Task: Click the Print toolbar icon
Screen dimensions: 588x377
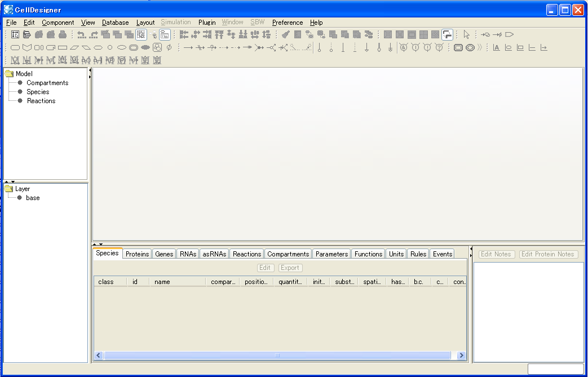Action: click(x=63, y=35)
